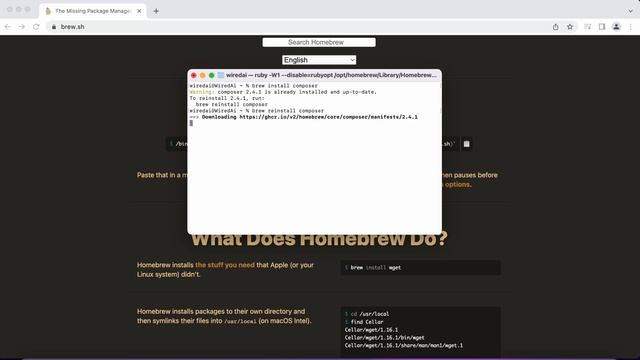
Task: Open the profile avatar menu
Action: 616,27
